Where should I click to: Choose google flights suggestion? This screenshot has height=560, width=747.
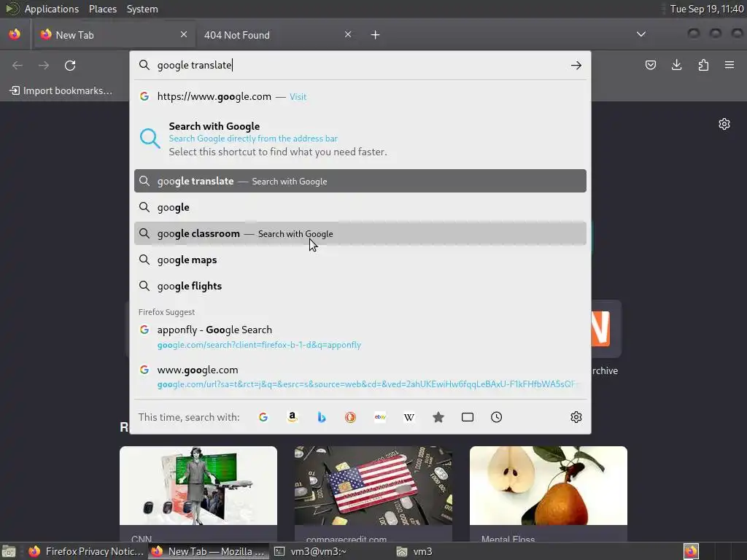coord(360,286)
